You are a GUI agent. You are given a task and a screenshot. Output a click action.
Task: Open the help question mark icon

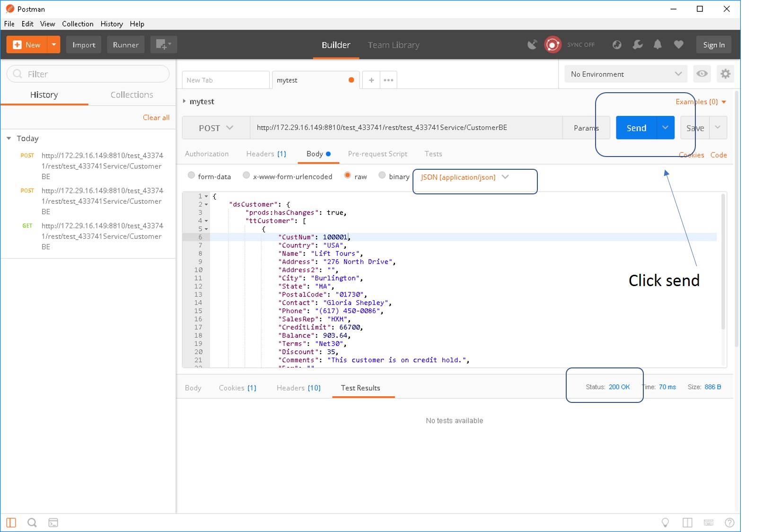tap(729, 523)
